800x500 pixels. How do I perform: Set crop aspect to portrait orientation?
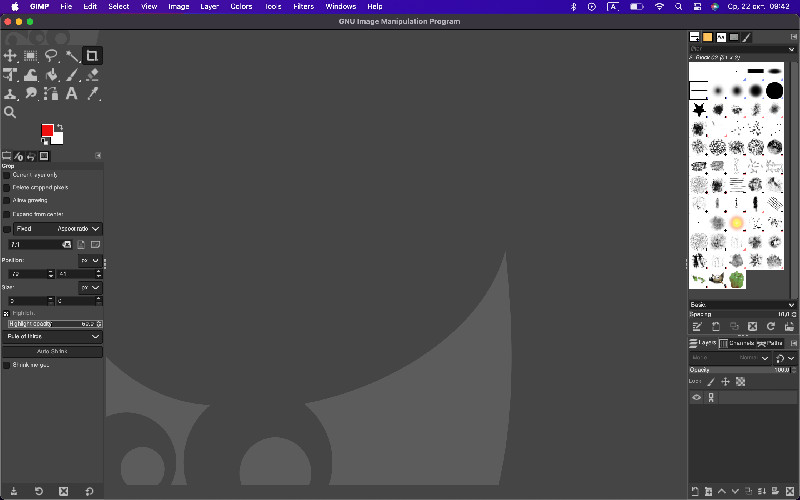81,244
